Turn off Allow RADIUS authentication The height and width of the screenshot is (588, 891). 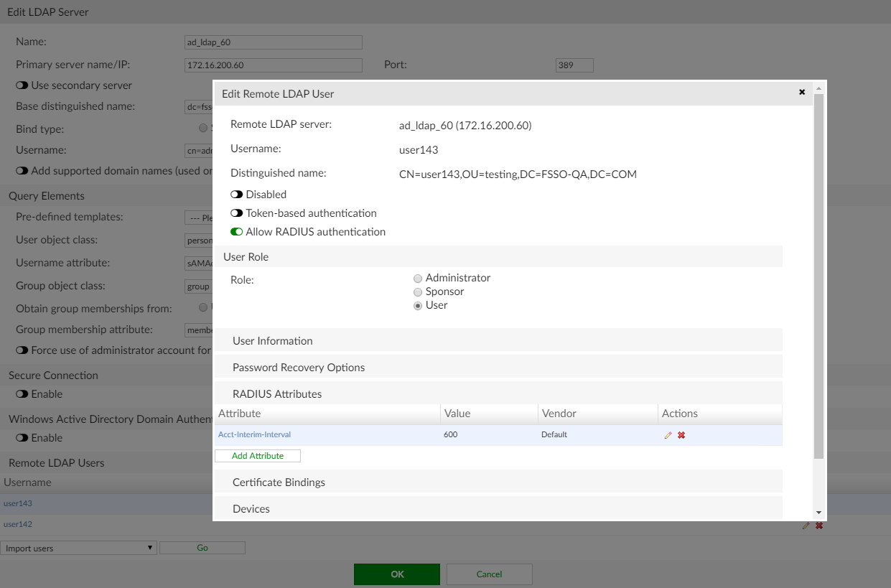pos(236,232)
